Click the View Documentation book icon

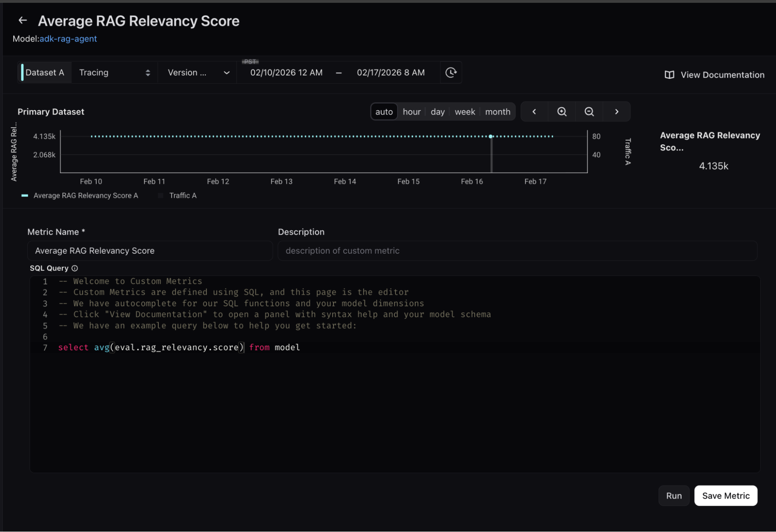[x=669, y=75]
